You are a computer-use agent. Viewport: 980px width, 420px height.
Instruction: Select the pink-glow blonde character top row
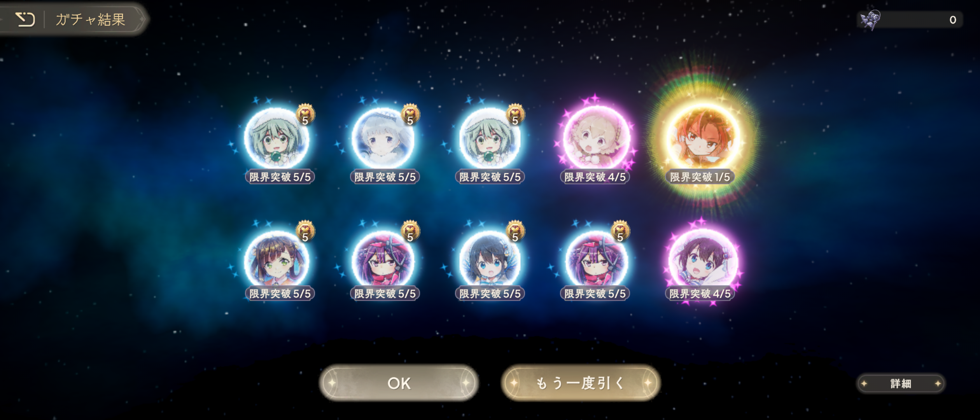click(x=596, y=138)
